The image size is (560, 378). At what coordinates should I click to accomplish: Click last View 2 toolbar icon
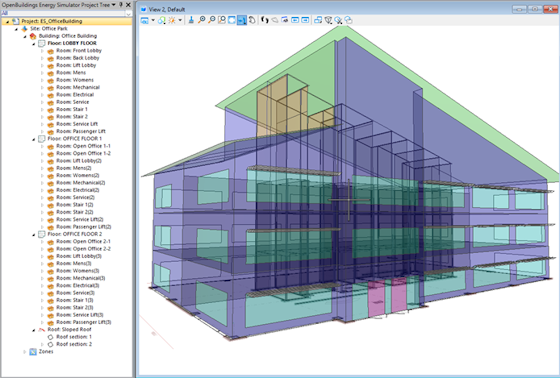(x=348, y=20)
